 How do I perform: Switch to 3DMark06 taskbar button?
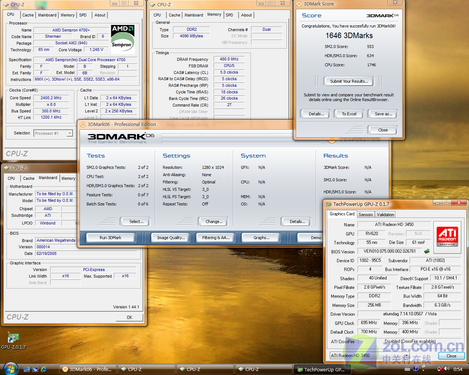point(88,369)
